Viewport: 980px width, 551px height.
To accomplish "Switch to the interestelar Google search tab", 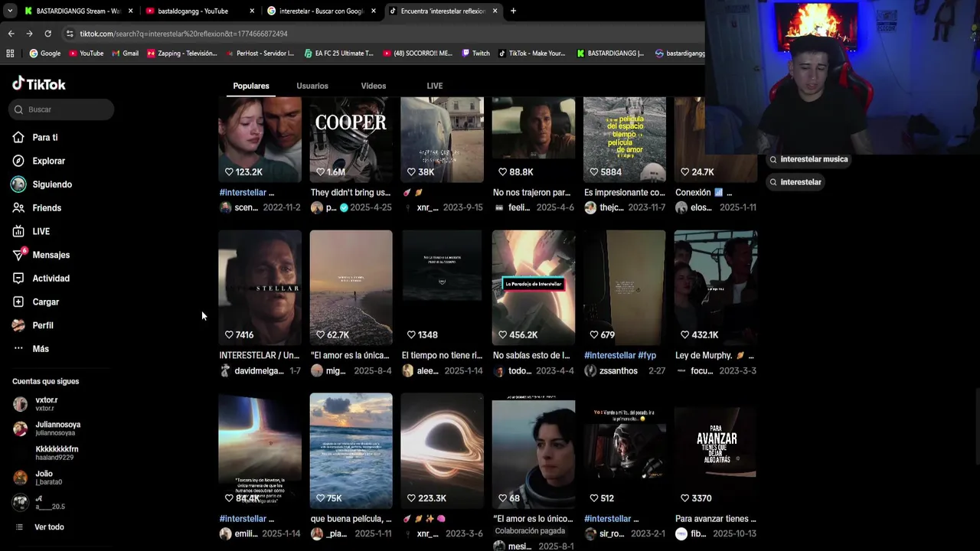I will point(322,11).
